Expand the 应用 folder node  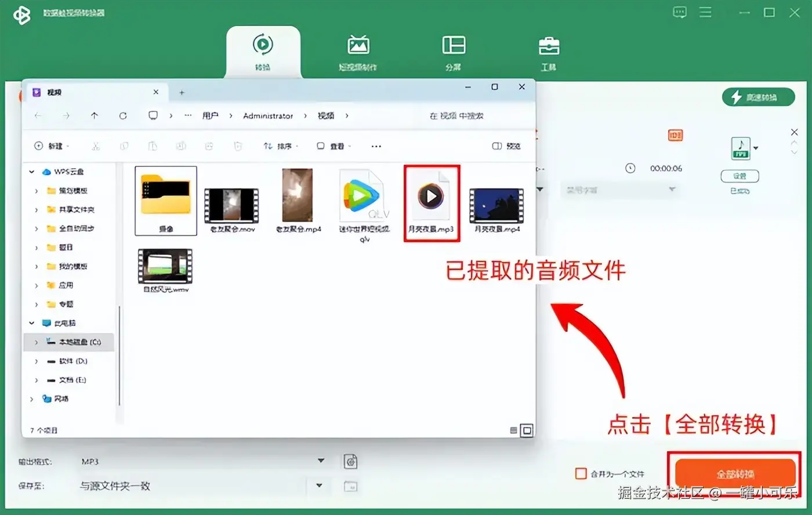point(37,285)
